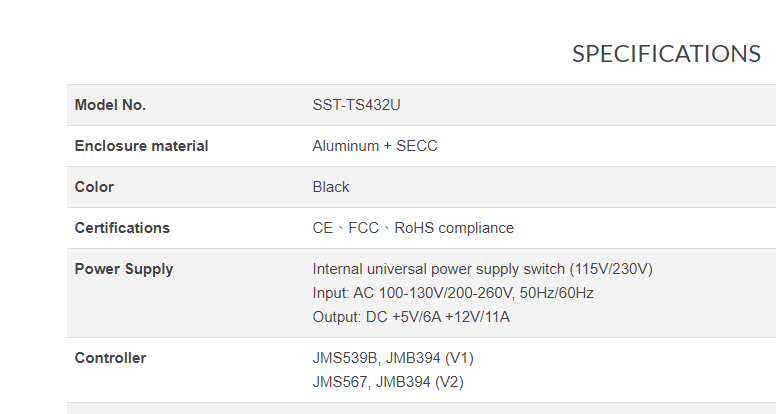The width and height of the screenshot is (776, 414).
Task: Click the Input AC 100-130V/200-260V line
Action: click(453, 293)
